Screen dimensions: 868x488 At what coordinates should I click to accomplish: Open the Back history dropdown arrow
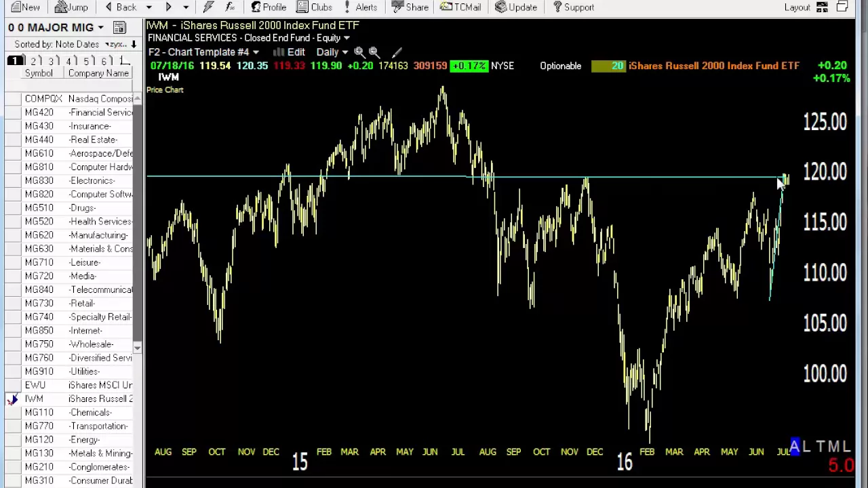pos(149,7)
